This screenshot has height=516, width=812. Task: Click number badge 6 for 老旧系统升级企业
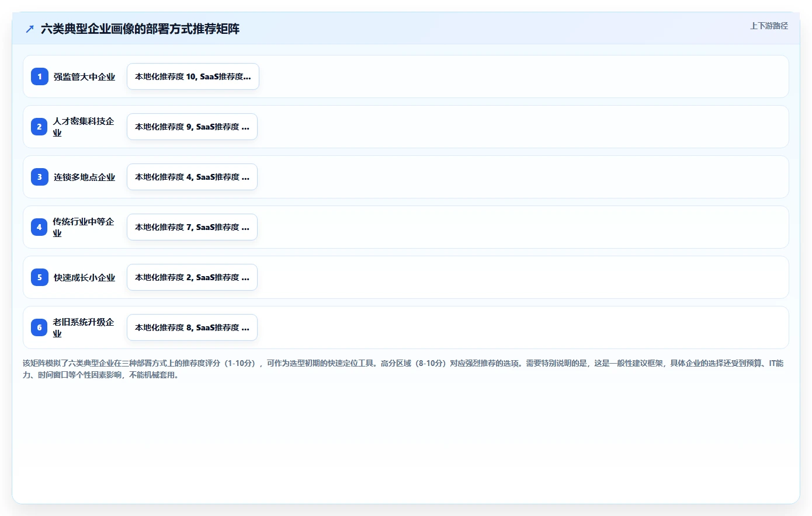[40, 327]
